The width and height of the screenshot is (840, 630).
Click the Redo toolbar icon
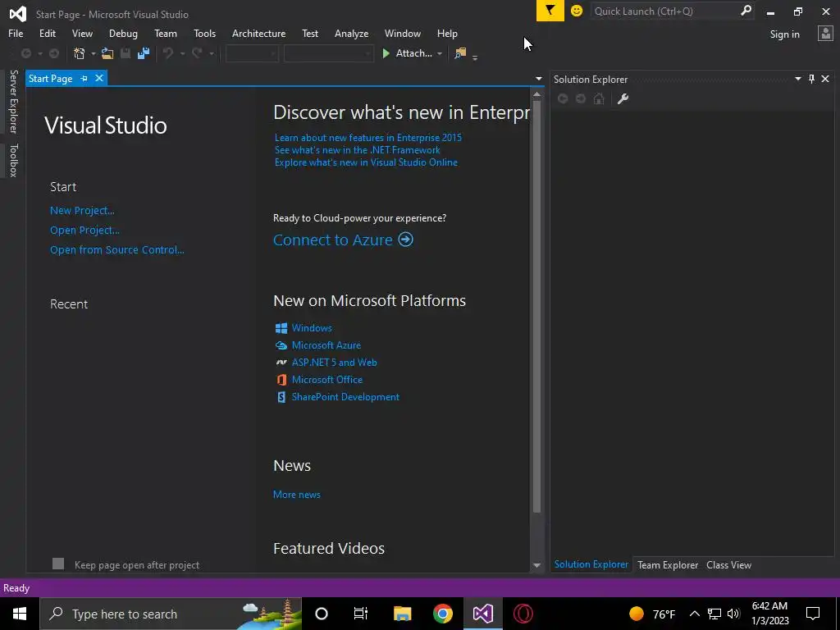(x=197, y=53)
